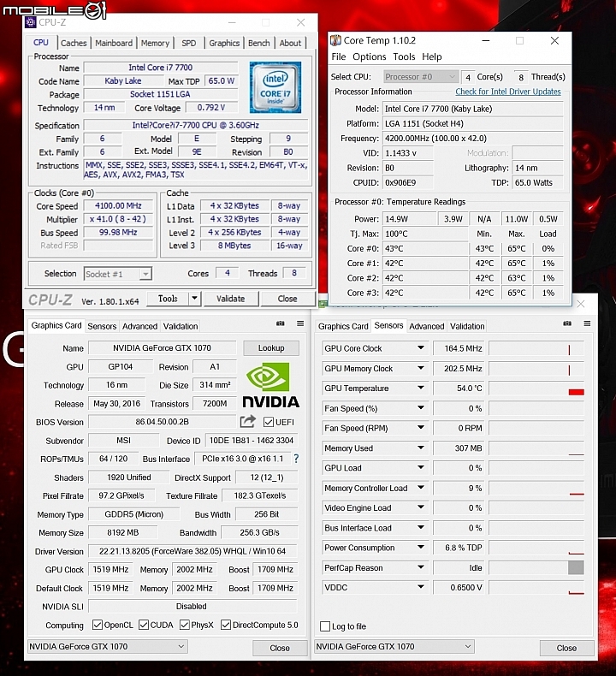Switch to the SPD tab in CPU-Z
This screenshot has height=676, width=616.
(x=189, y=43)
